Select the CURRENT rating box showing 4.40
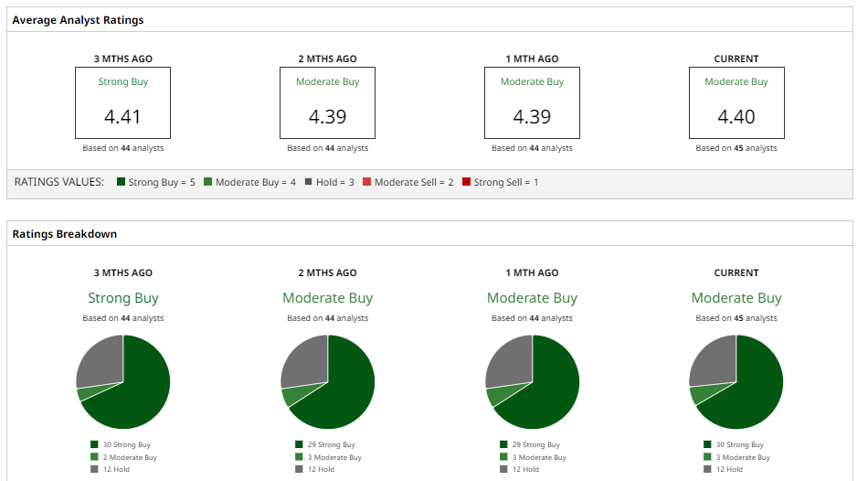Viewport: 868px width, 481px height. coord(736,102)
